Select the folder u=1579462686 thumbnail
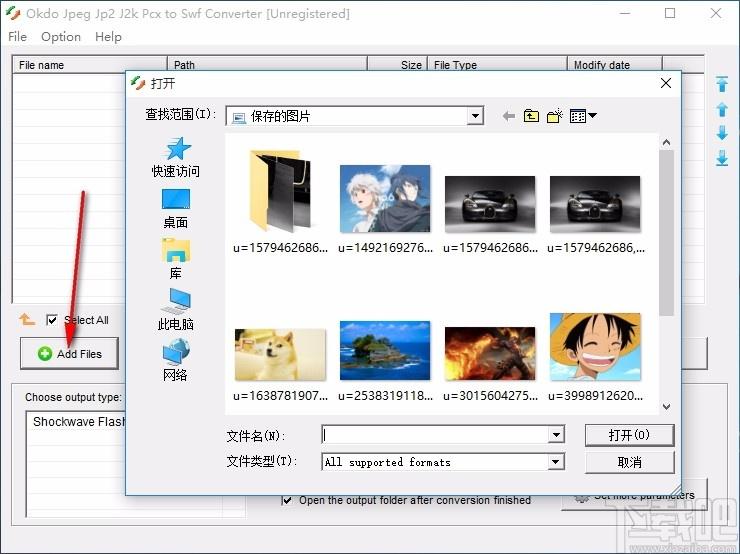 pyautogui.click(x=280, y=202)
